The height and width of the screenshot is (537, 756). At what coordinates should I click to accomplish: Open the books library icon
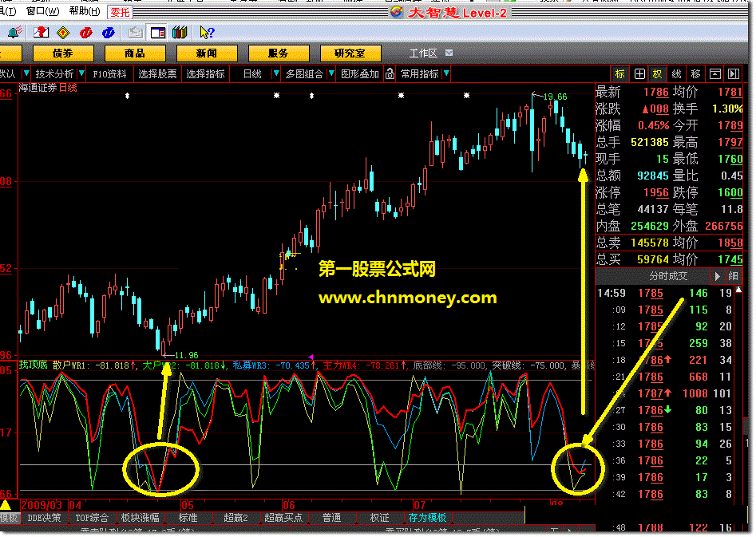[180, 32]
